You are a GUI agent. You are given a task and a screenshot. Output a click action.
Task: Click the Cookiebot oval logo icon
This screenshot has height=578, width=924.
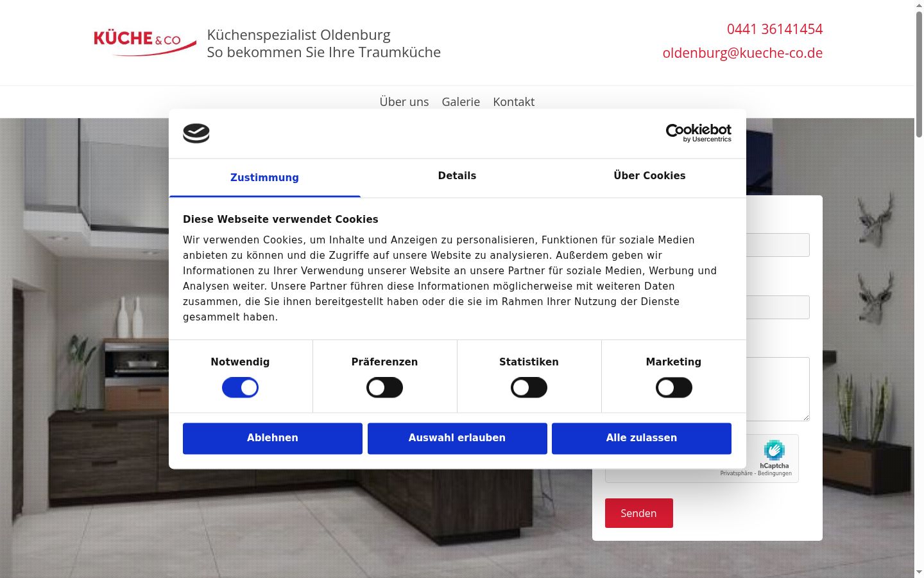point(196,133)
